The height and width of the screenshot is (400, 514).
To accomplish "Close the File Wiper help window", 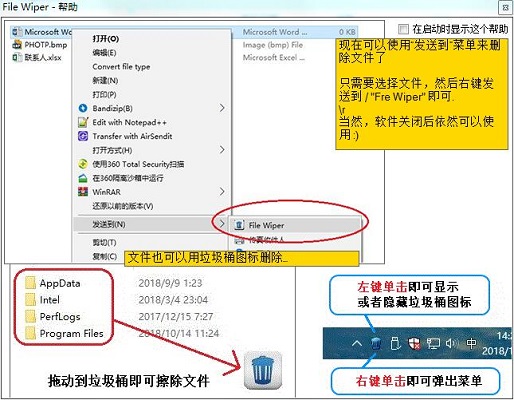I will point(505,7).
